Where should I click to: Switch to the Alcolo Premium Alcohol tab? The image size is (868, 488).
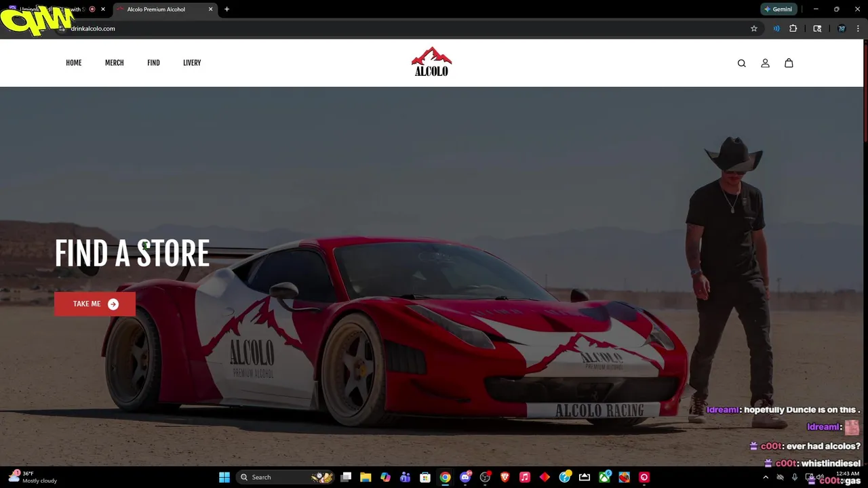[163, 9]
